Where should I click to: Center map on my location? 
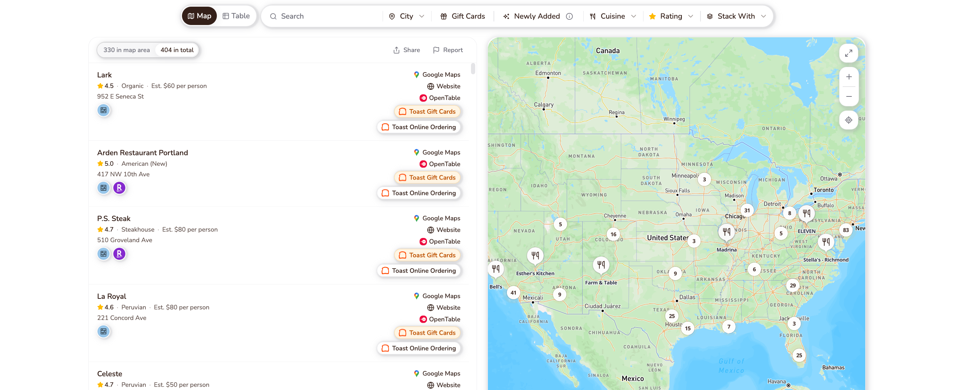[x=848, y=120]
